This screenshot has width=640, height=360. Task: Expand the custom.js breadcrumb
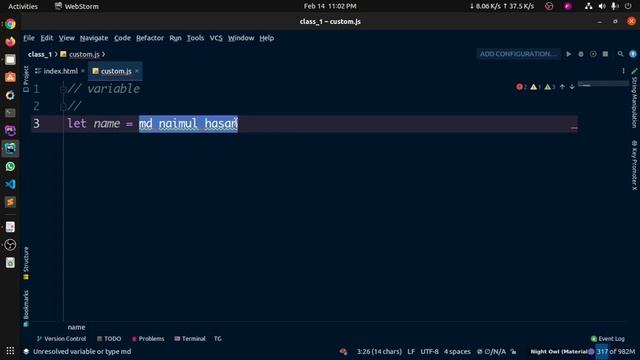(x=84, y=54)
